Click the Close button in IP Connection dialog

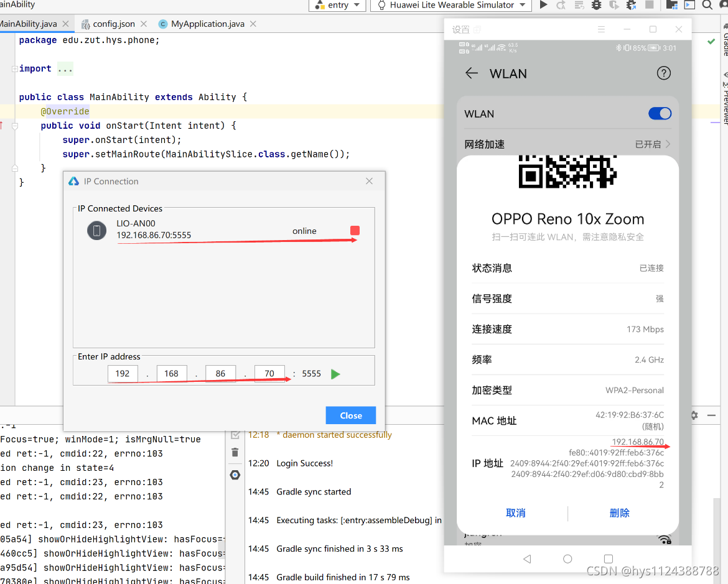(x=350, y=415)
